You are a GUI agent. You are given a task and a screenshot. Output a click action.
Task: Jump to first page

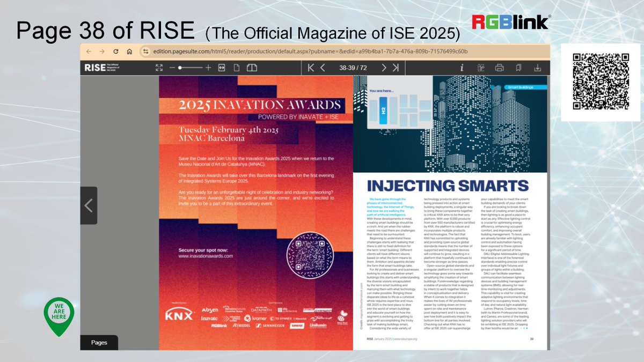point(311,68)
